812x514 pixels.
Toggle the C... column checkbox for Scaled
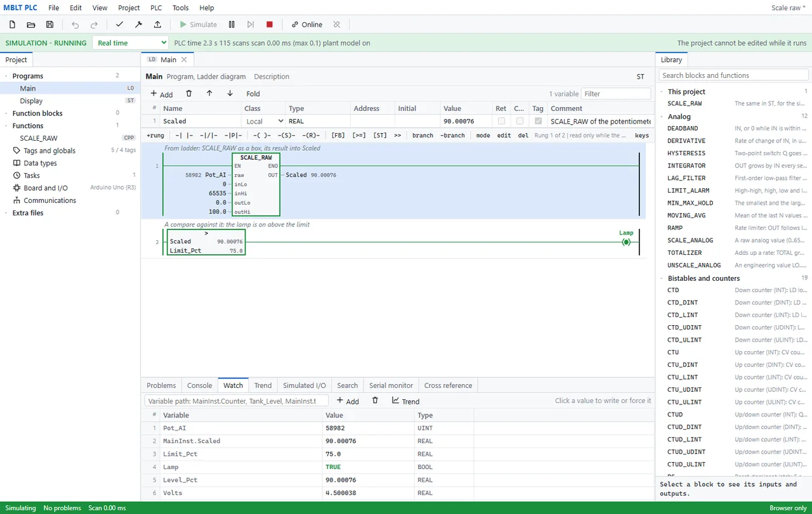click(x=520, y=121)
